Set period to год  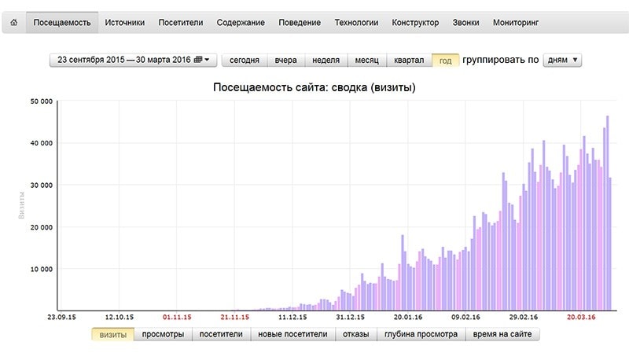coord(445,61)
